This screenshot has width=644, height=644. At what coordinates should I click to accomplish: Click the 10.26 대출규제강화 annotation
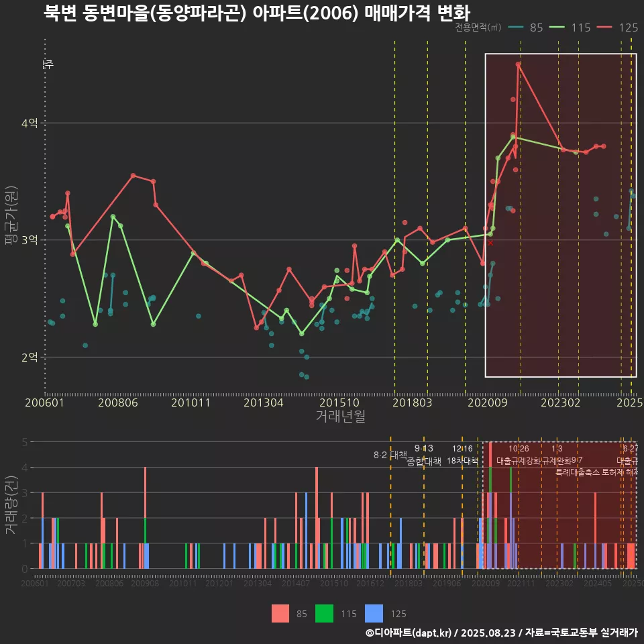click(519, 455)
